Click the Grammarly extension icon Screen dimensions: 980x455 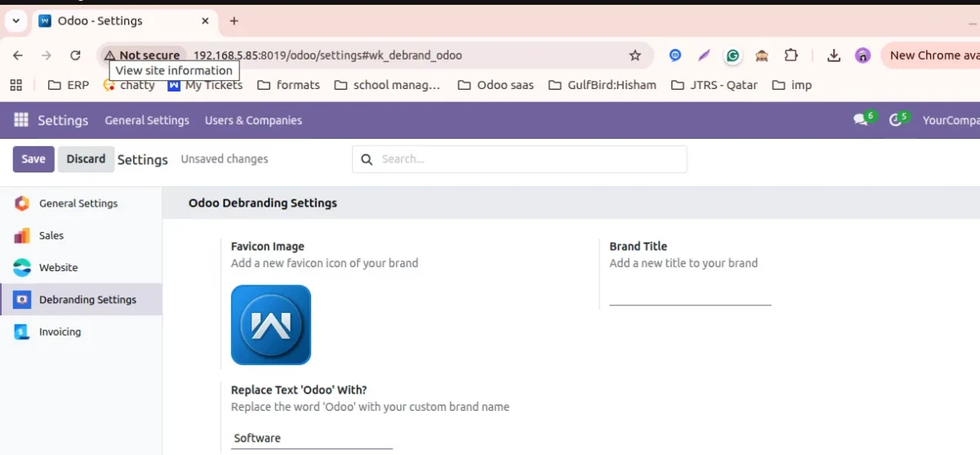(x=733, y=56)
